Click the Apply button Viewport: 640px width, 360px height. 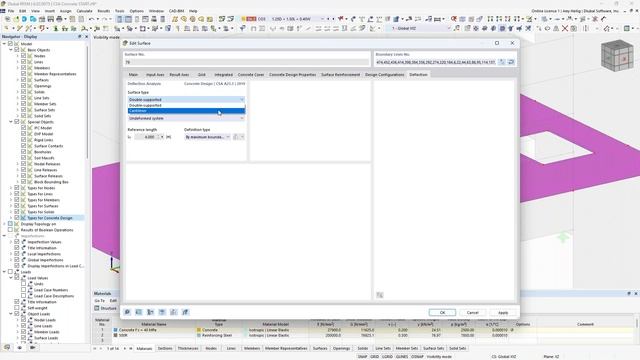coord(503,312)
